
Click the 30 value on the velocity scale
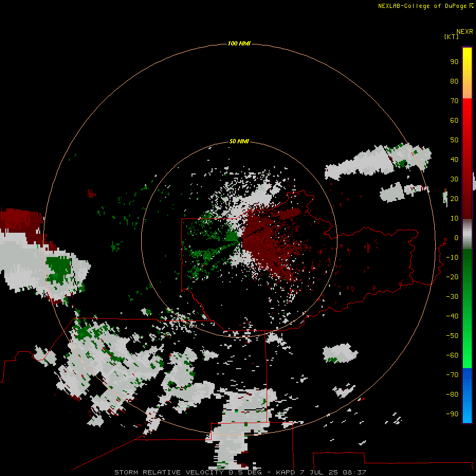click(x=454, y=179)
